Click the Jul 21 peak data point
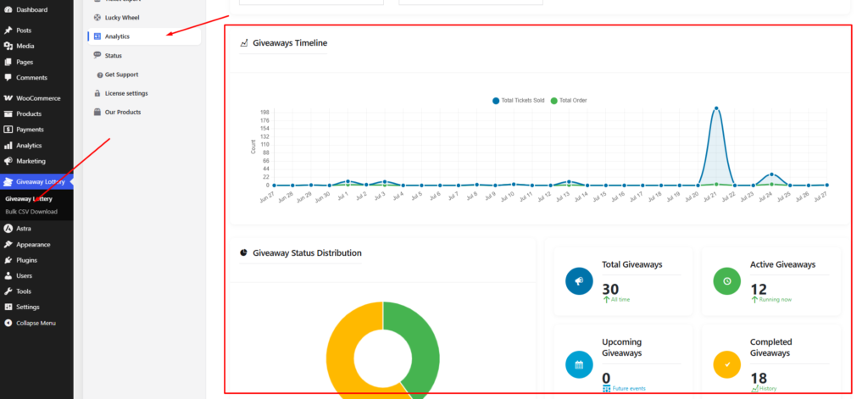Screen dimensions: 868x399 coord(715,108)
